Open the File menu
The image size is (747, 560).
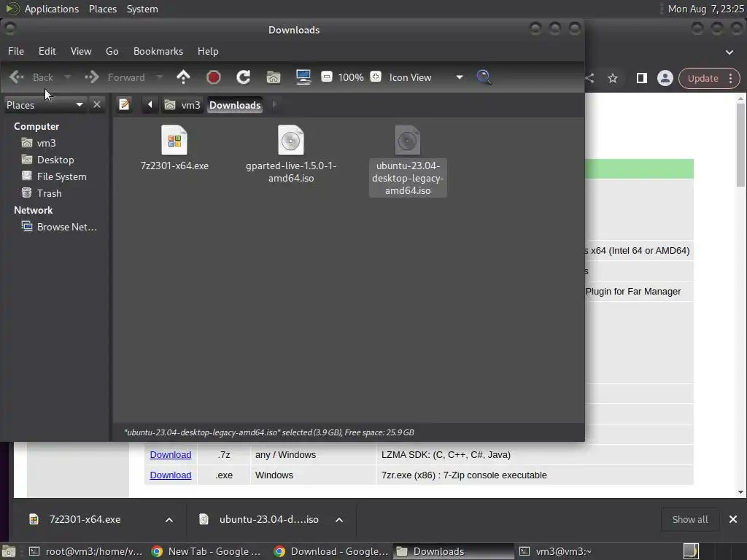16,51
